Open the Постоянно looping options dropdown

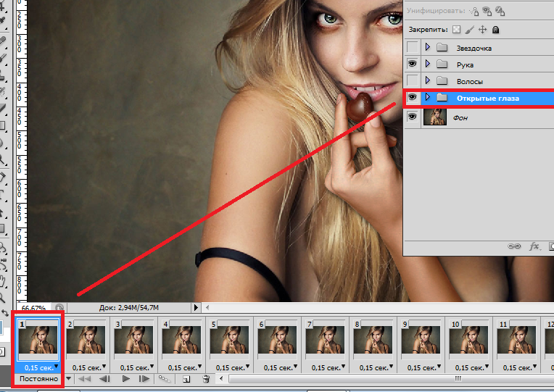coord(69,379)
